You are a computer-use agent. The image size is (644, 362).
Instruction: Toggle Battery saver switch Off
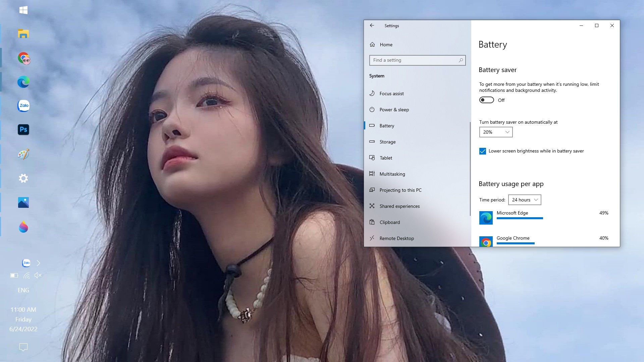click(x=487, y=100)
